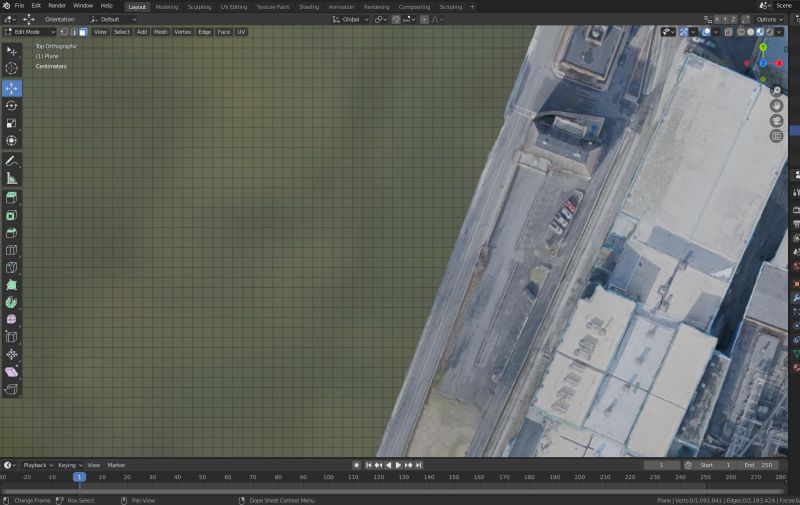
Task: Click the viewport zoom magnifier icon
Action: click(776, 91)
